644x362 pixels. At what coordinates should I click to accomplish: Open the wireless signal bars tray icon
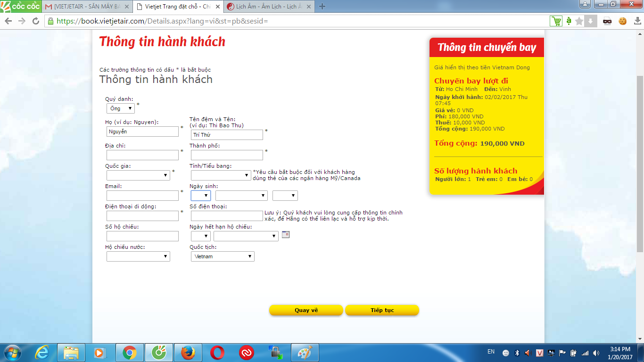click(x=585, y=353)
